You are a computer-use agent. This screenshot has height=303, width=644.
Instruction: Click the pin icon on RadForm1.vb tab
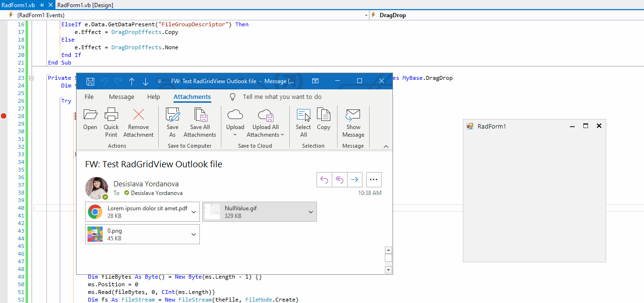(x=43, y=5)
